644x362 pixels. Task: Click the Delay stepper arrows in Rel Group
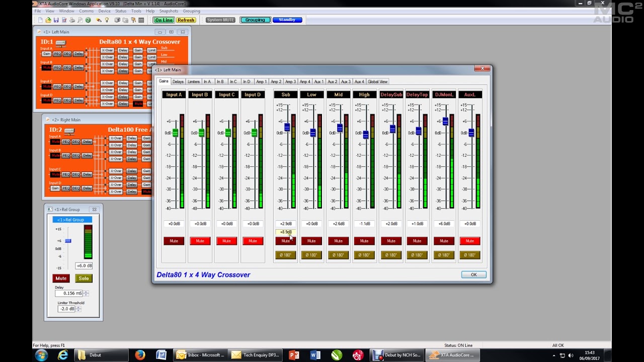[86, 294]
